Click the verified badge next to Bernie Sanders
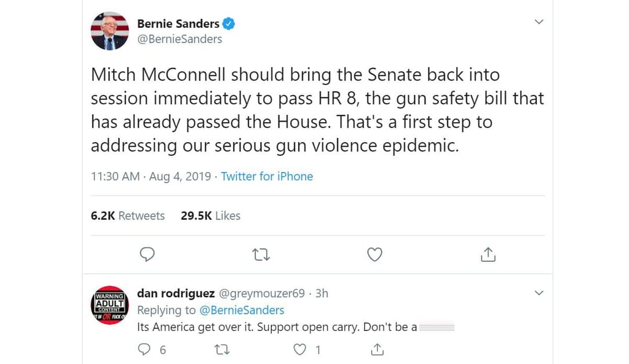Image resolution: width=629 pixels, height=364 pixels. tap(229, 24)
